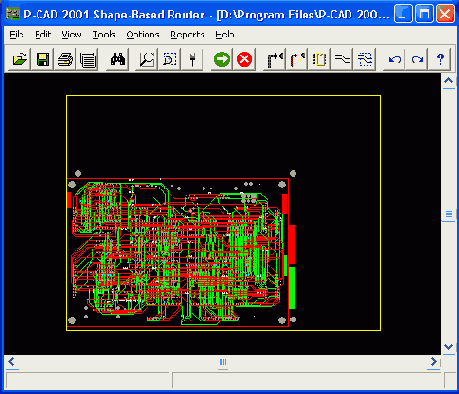Click the vertical scrollbar thumb
Viewport: 459px width, 394px height.
coord(449,214)
